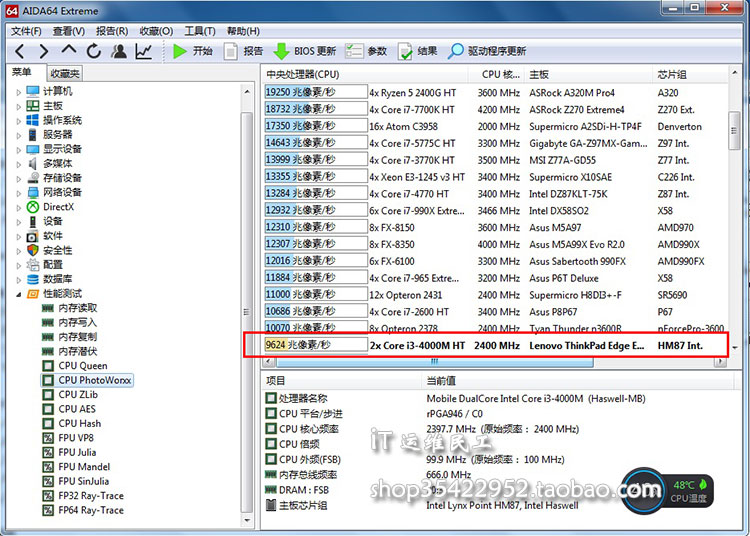Open the 收藏(O) menu
The height and width of the screenshot is (536, 750).
click(156, 31)
